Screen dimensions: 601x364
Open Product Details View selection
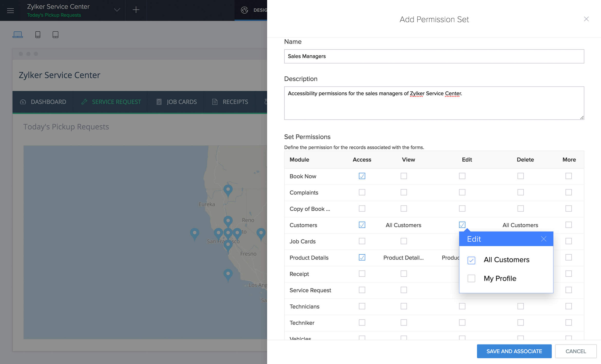coord(403,258)
